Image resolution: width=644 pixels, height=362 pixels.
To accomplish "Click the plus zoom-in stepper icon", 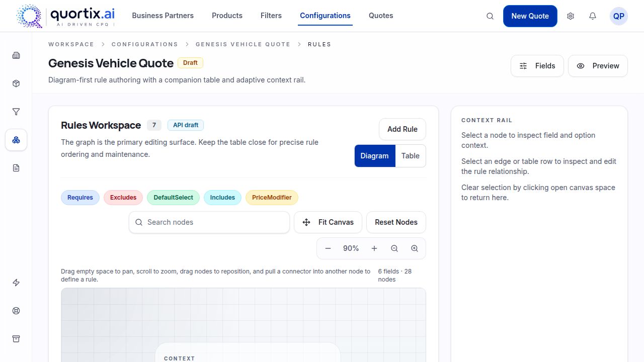I will point(374,248).
